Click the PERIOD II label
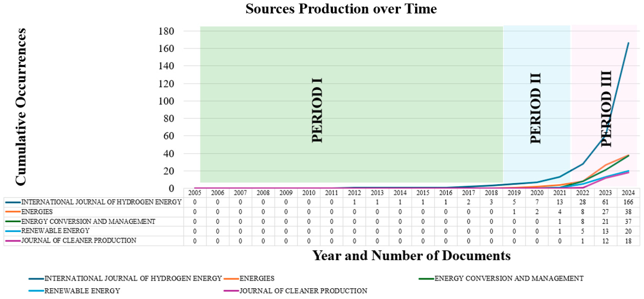644x299 pixels. point(535,108)
